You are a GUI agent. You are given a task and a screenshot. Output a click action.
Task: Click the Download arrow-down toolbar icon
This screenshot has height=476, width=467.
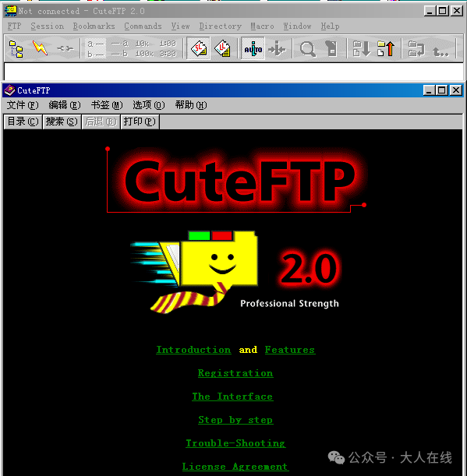click(362, 48)
